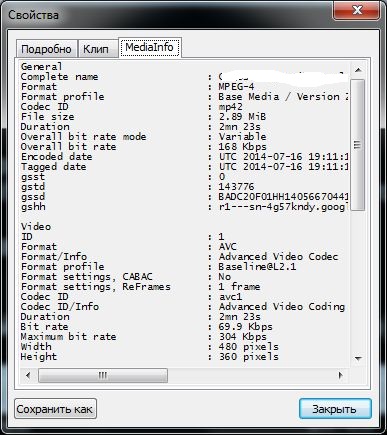This screenshot has width=387, height=435.
Task: Click the horizontal scrollbar right arrow
Action: [x=340, y=375]
